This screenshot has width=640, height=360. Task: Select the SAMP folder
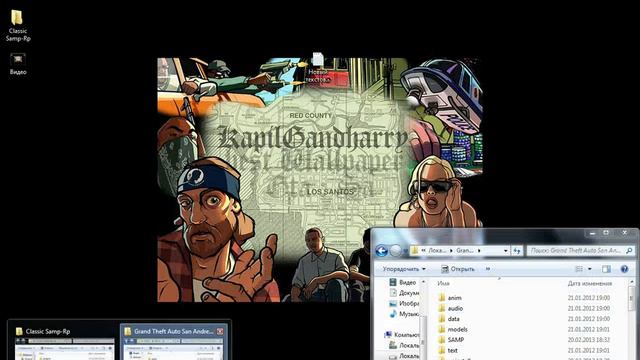(451, 340)
